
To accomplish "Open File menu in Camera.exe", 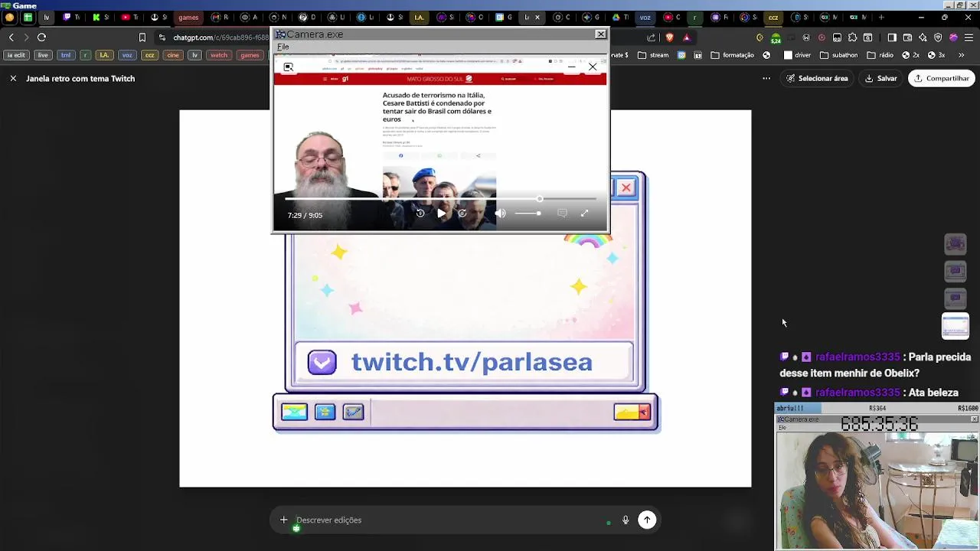I will tap(283, 47).
